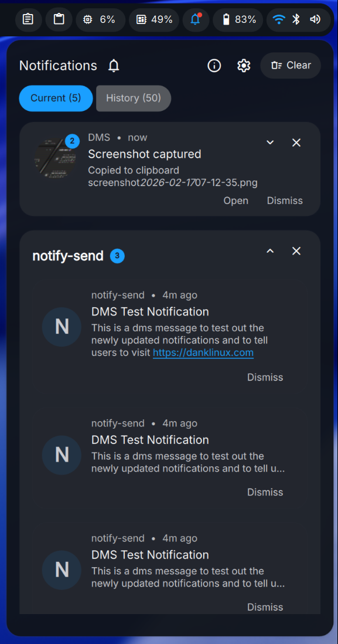Click the bell icon with red notification dot
This screenshot has width=338, height=644.
click(x=196, y=19)
